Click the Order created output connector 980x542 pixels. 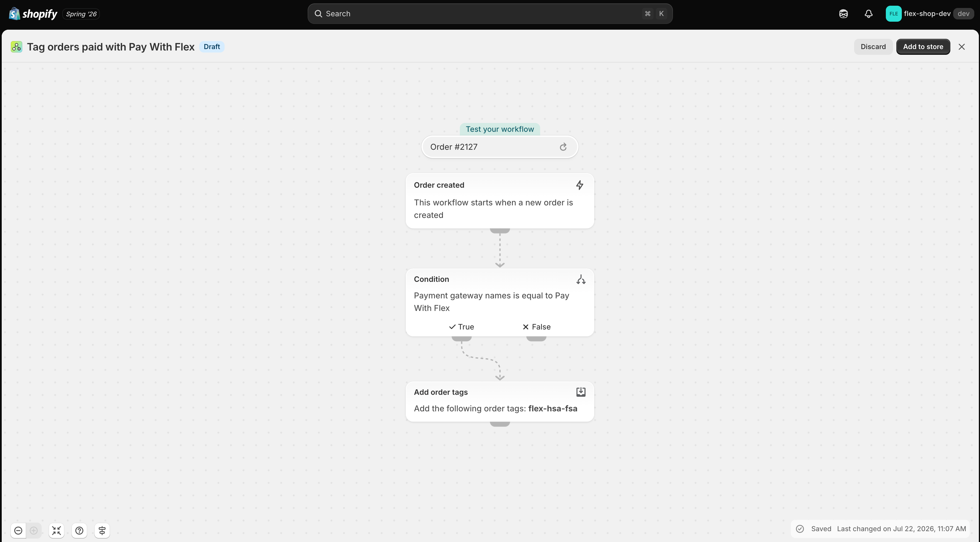tap(500, 230)
